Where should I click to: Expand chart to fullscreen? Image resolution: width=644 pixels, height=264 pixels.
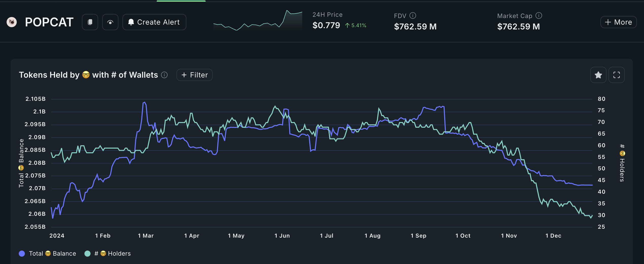(617, 75)
